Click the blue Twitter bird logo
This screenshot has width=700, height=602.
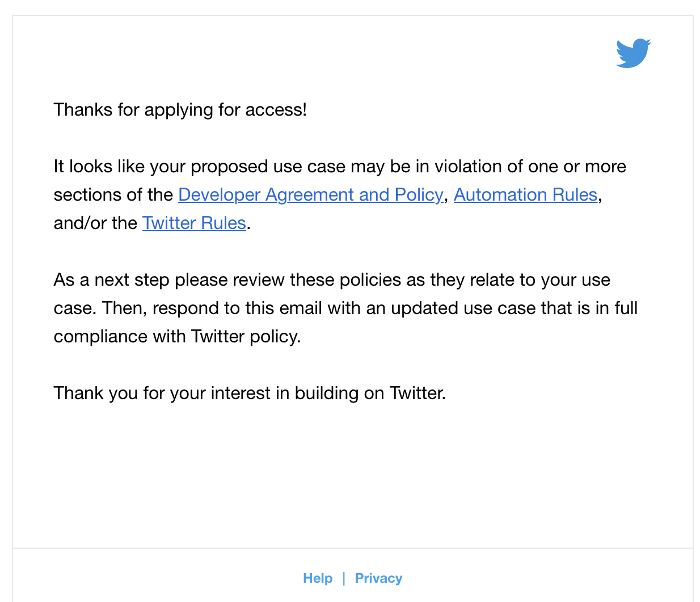633,53
